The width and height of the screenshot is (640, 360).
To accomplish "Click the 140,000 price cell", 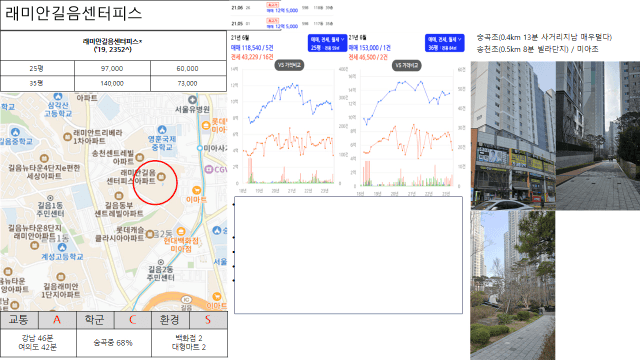I will [x=112, y=83].
